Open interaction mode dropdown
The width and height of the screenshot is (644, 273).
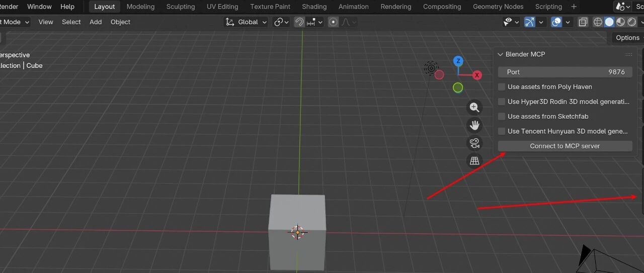coord(15,22)
